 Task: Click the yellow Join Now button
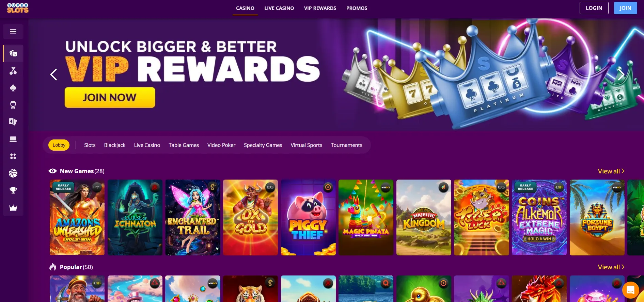110,98
